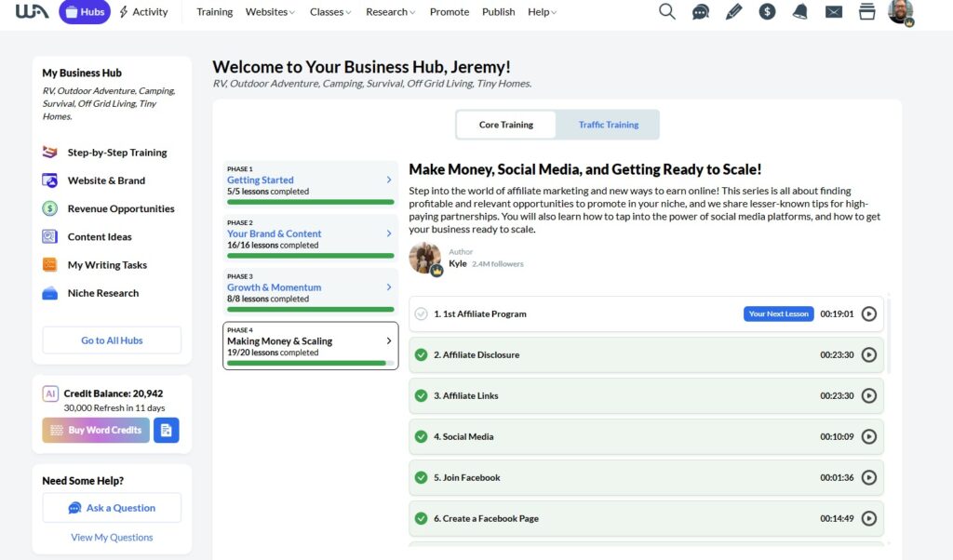Toggle completion check for Affiliate Disclosure
This screenshot has width=953, height=560.
click(x=421, y=354)
